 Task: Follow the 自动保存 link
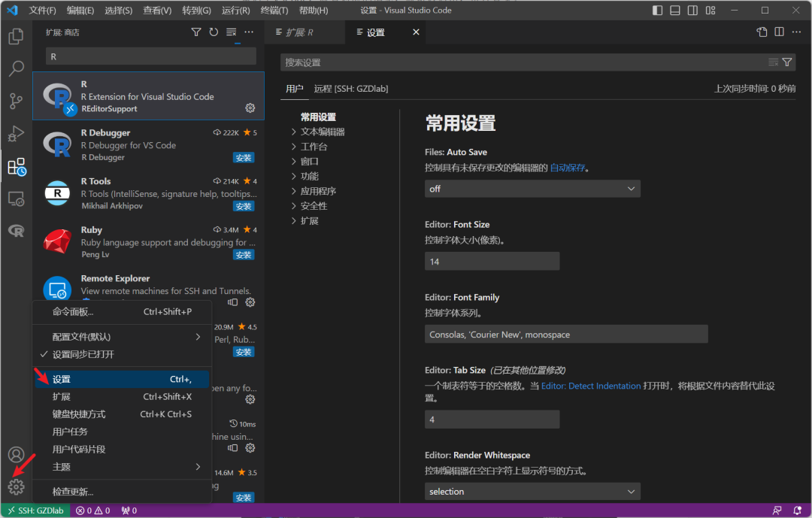[568, 168]
